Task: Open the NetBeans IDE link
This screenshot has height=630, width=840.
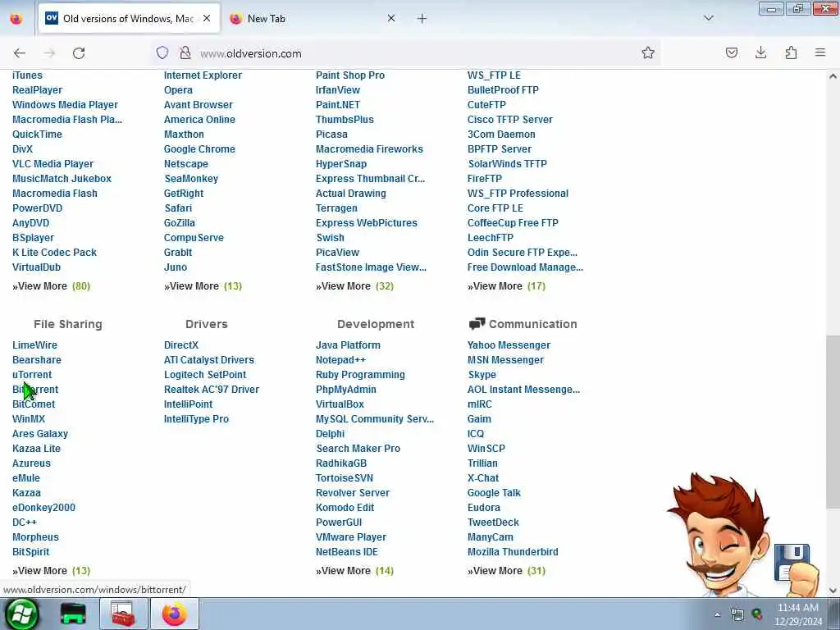Action: [347, 552]
